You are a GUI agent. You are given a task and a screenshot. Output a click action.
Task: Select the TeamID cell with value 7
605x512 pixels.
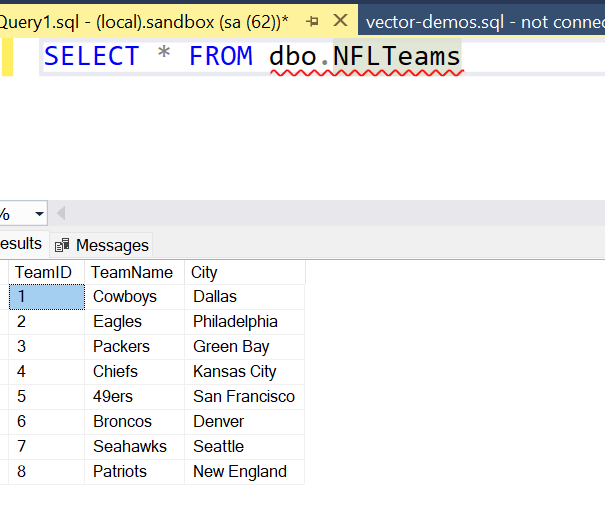(x=47, y=446)
